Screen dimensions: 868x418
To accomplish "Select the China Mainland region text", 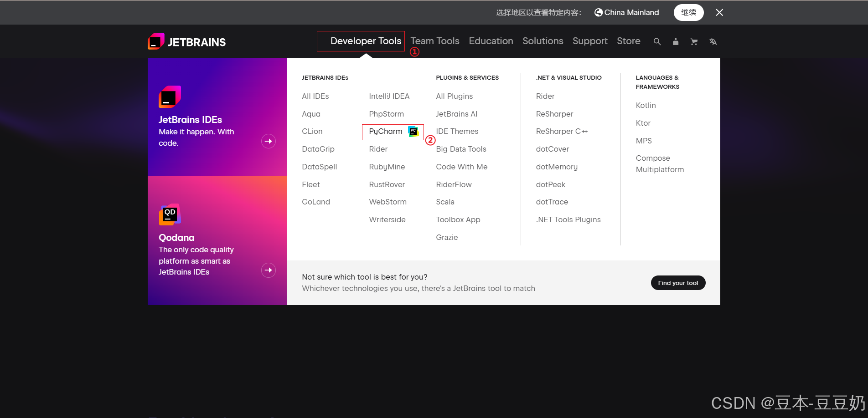I will point(632,12).
